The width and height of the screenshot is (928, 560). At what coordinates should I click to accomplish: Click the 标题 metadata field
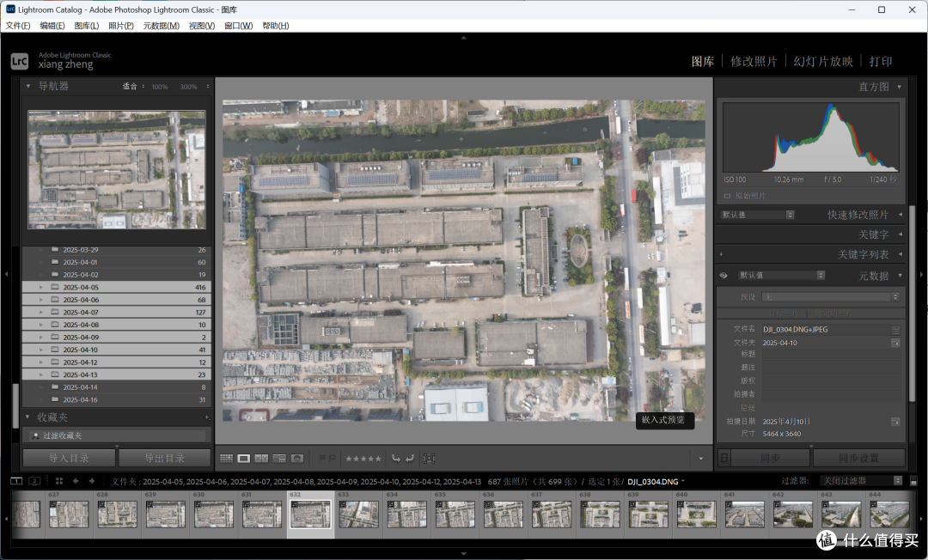(x=830, y=355)
